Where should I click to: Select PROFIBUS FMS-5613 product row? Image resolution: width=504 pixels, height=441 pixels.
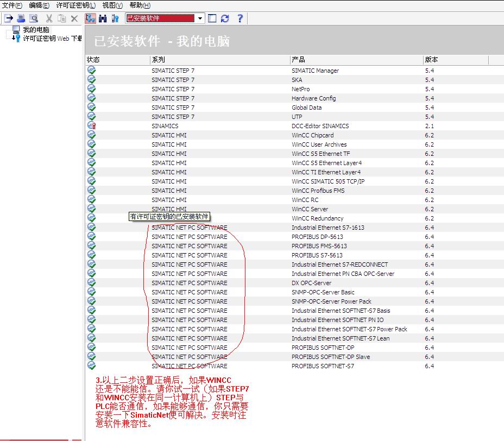[x=319, y=246]
